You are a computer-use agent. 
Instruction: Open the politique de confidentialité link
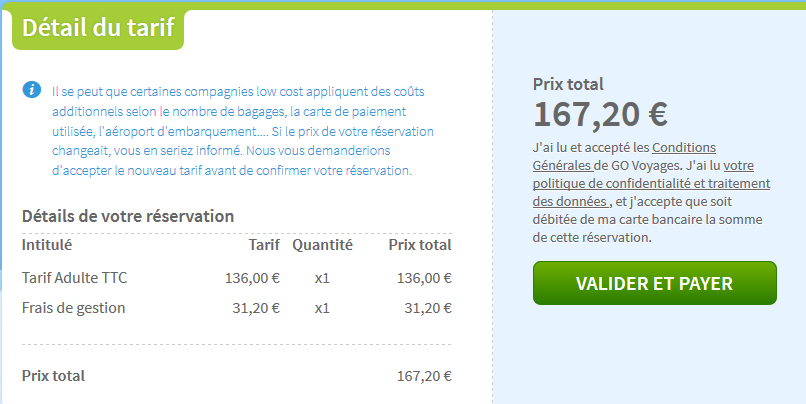point(652,183)
